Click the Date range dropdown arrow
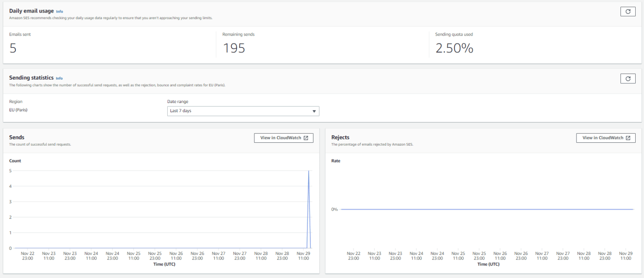The height and width of the screenshot is (278, 644). [x=314, y=111]
